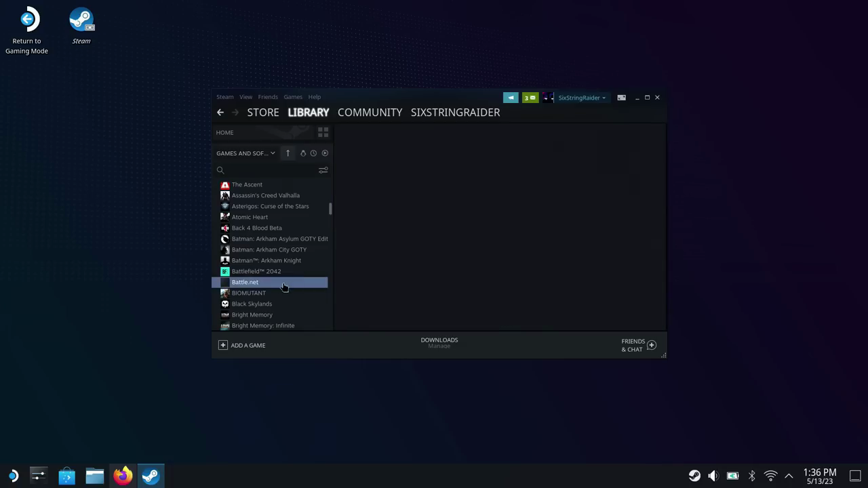The image size is (868, 488).
Task: Click the SixStringRaider profile avatar
Action: pyautogui.click(x=548, y=98)
